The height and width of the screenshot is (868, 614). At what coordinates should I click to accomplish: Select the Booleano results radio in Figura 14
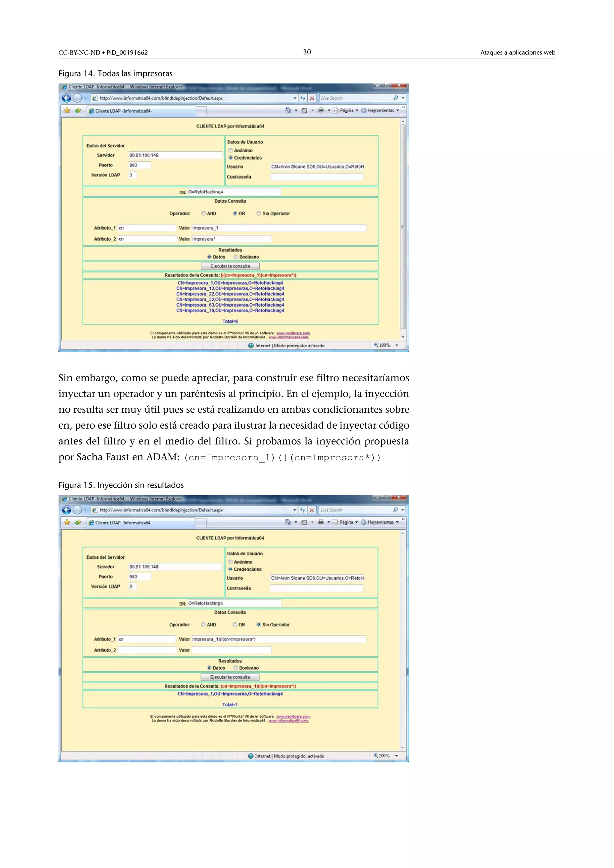point(236,257)
